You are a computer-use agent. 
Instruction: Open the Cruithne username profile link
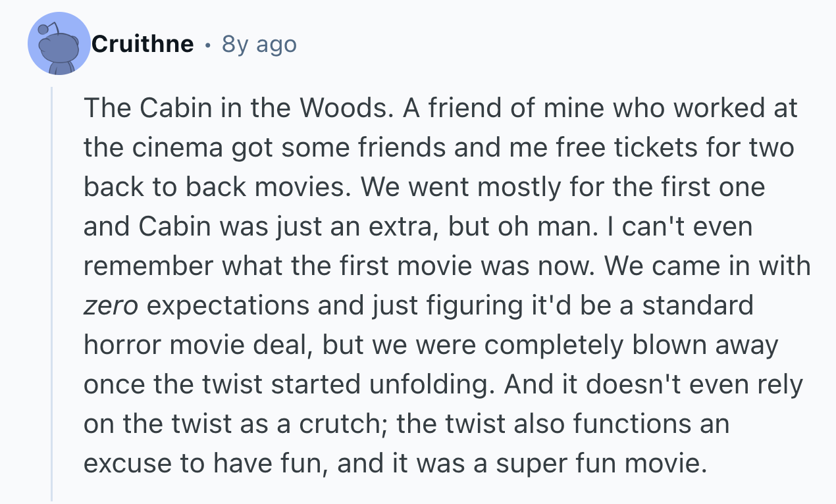(143, 44)
